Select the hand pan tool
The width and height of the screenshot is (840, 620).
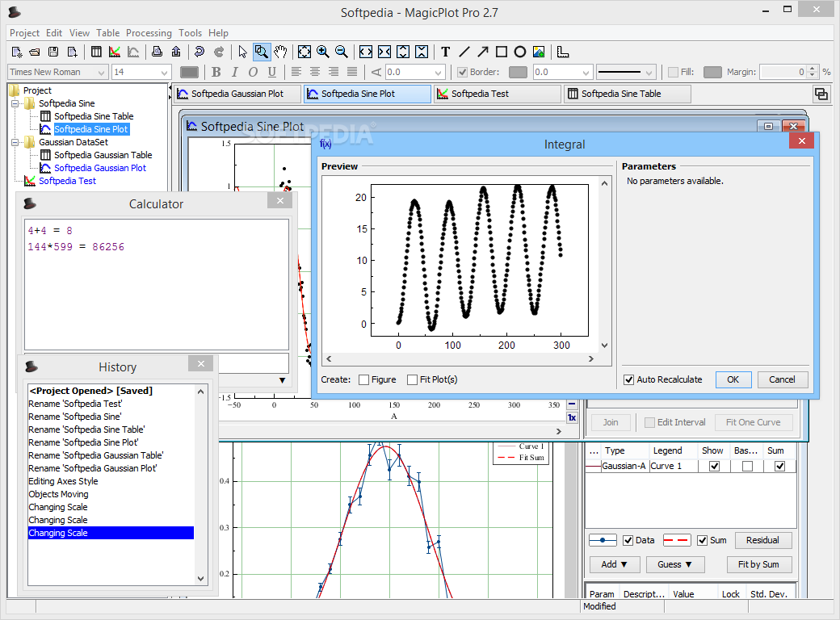tap(280, 52)
